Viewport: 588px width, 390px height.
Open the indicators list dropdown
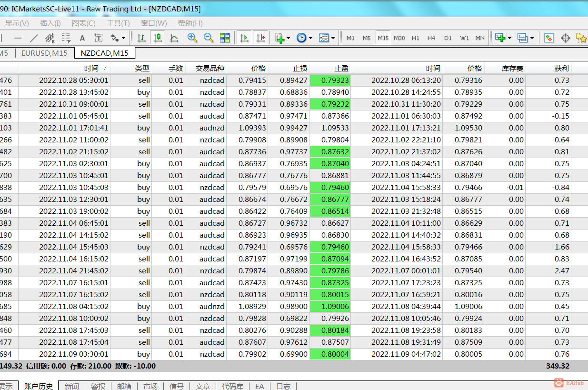pos(282,38)
